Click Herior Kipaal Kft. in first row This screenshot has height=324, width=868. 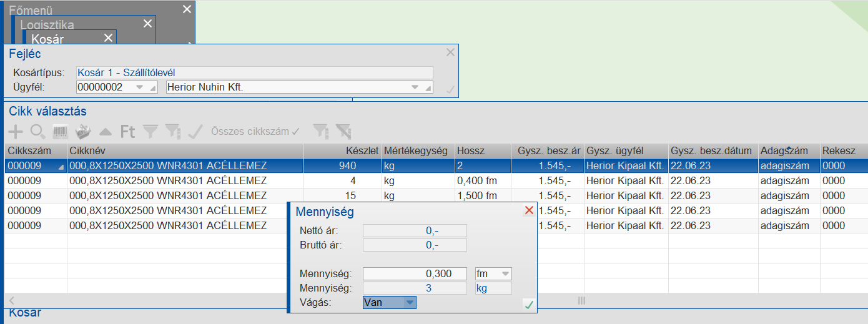point(625,165)
